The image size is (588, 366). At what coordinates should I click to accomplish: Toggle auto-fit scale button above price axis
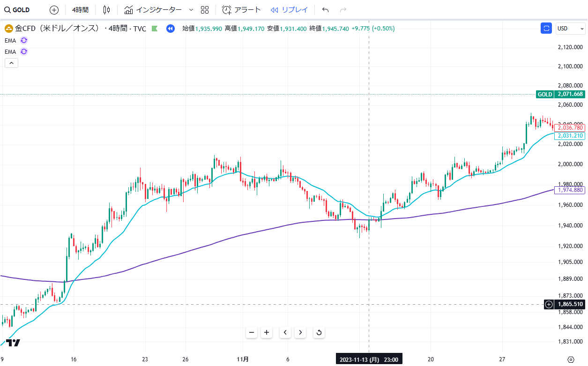[x=546, y=29]
